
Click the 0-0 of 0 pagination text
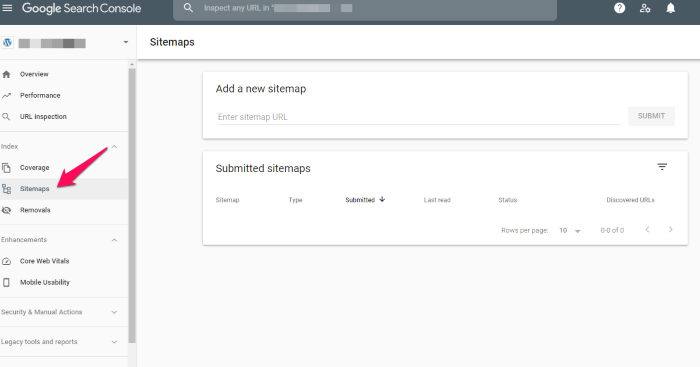(612, 230)
